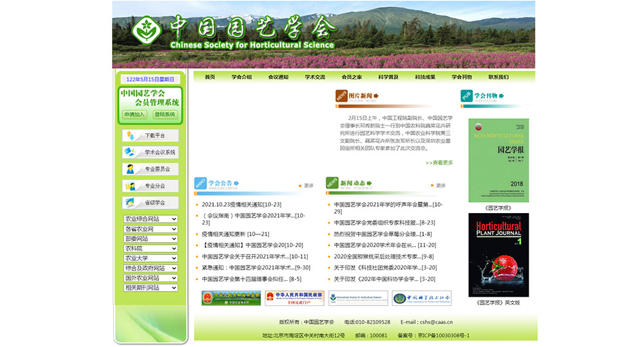The width and height of the screenshot is (644, 347).
Task: Open news 中国园艺学会党委组织专家科技服
Action: 384,223
